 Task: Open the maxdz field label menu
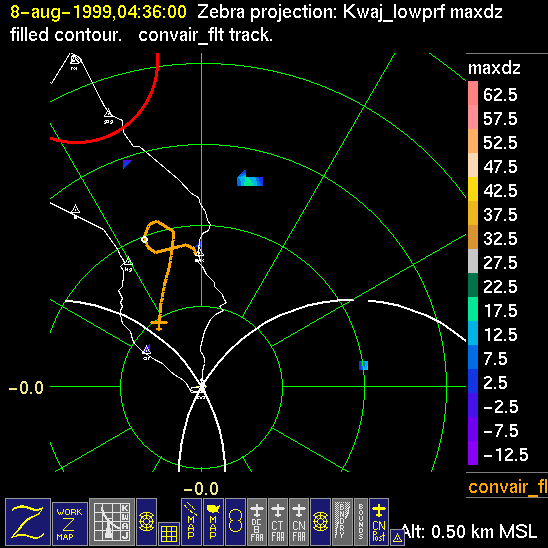494,68
